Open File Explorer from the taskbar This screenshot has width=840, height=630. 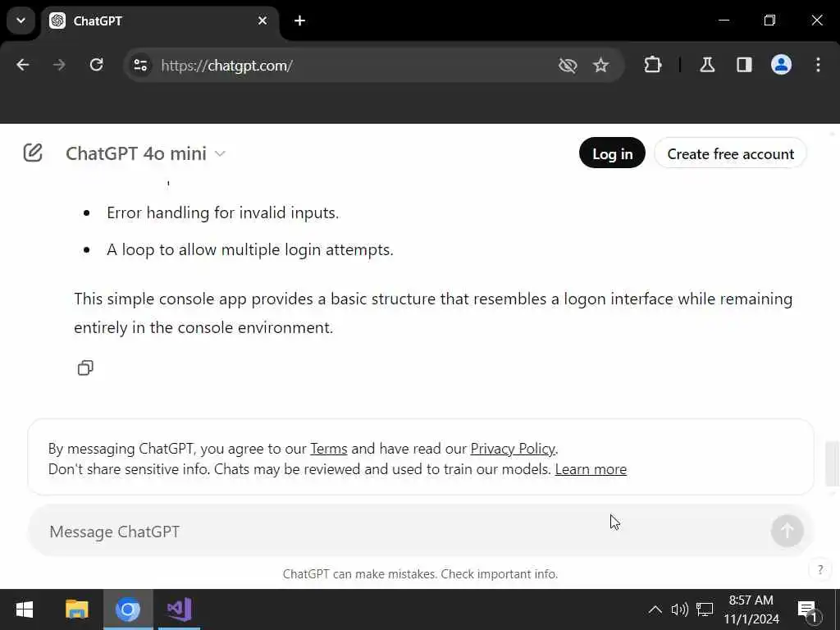[76, 609]
